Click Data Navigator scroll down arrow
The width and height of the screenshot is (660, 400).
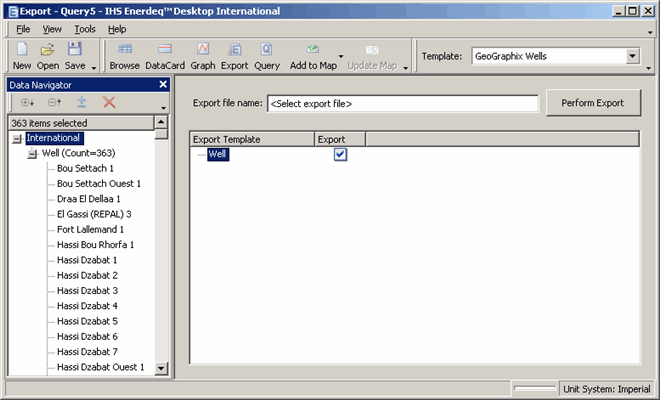161,368
